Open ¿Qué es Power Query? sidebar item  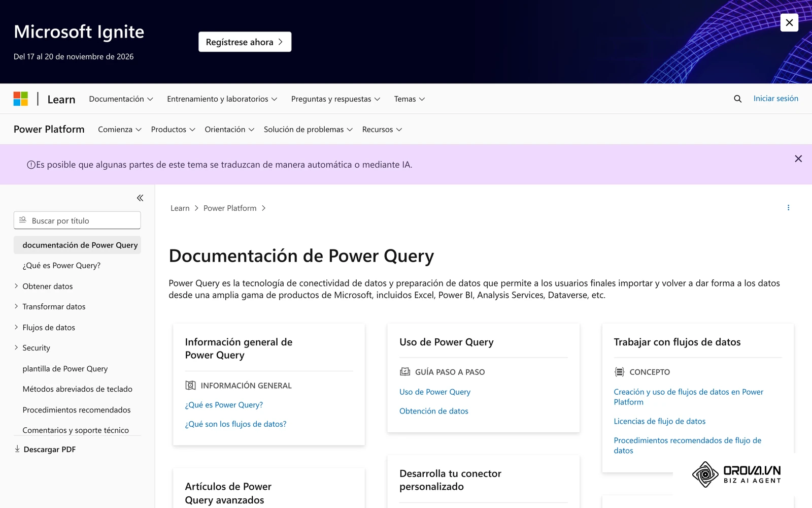[61, 265]
